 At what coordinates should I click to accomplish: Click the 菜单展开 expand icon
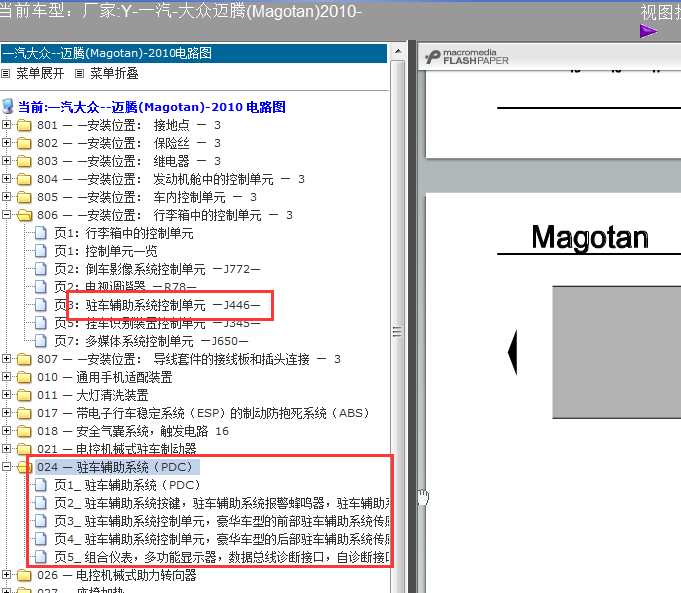pyautogui.click(x=5, y=74)
